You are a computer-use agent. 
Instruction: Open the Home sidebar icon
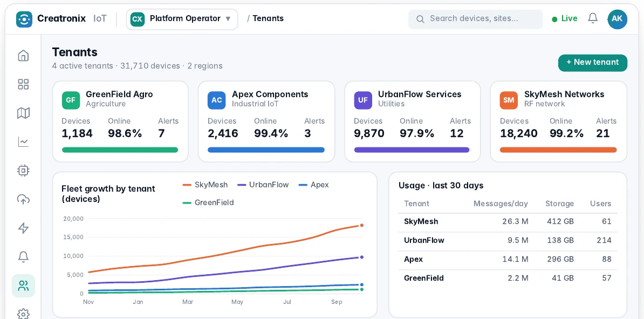pos(23,56)
